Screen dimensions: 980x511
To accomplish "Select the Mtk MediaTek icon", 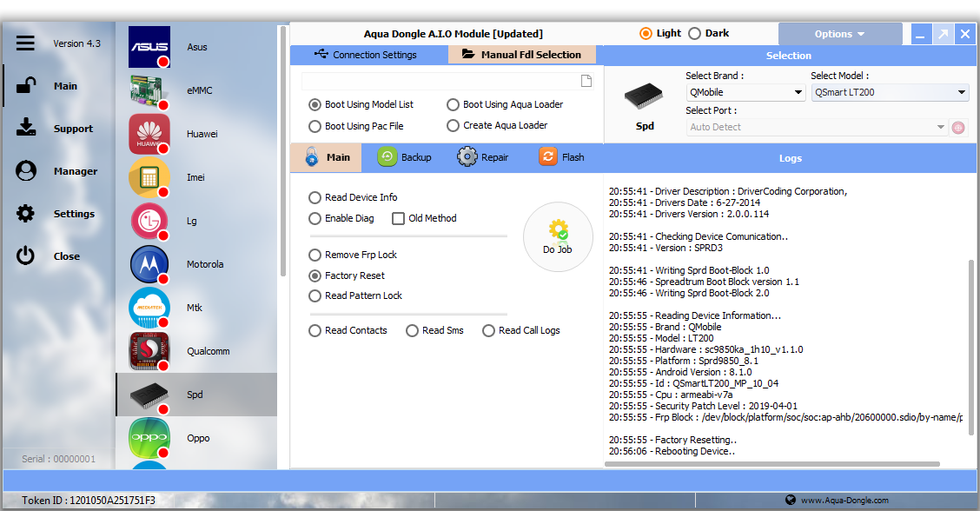I will (149, 308).
